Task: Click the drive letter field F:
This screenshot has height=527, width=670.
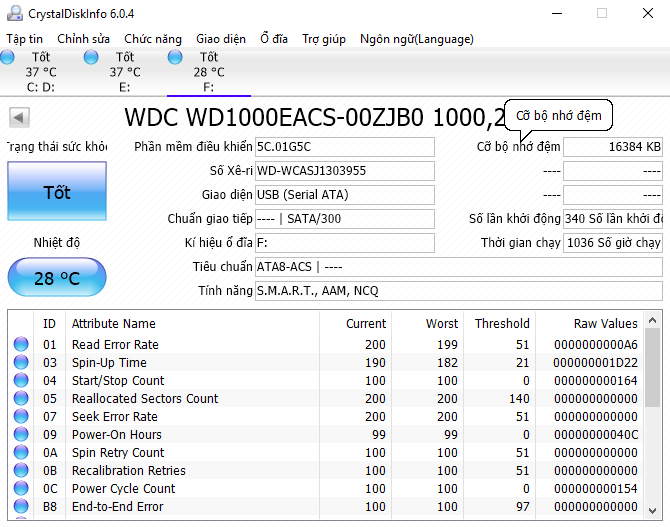Action: [345, 243]
